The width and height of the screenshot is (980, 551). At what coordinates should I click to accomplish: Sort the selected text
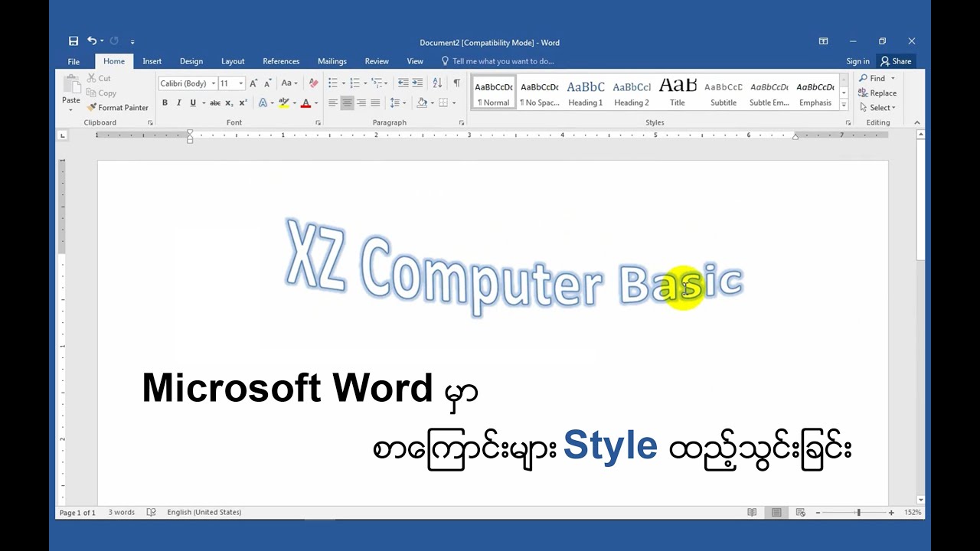click(x=437, y=83)
